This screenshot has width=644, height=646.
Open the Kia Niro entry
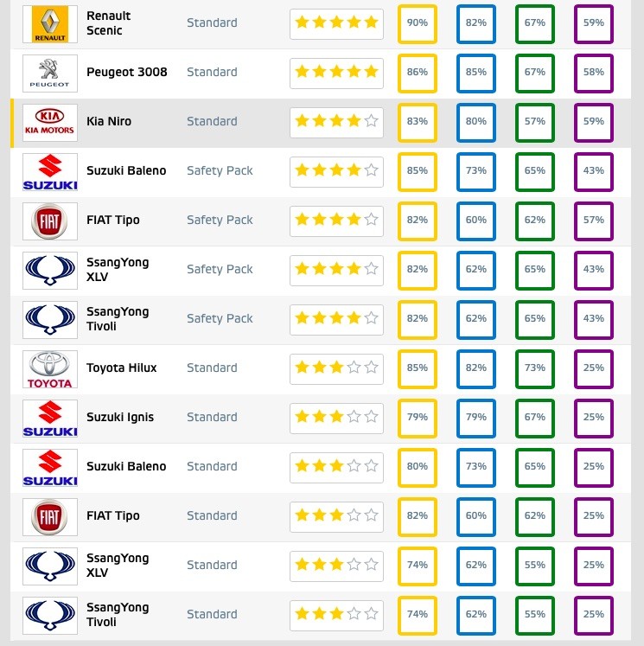point(109,121)
